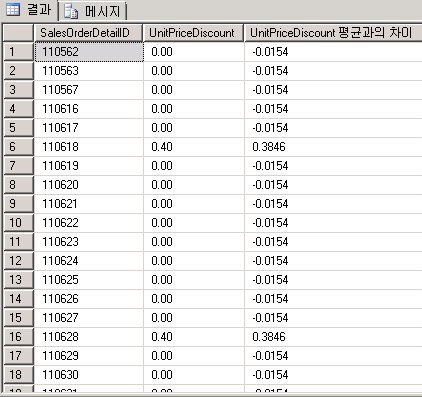Image resolution: width=422 pixels, height=397 pixels.
Task: Click -0.0154 value for 110567
Action: pos(333,90)
